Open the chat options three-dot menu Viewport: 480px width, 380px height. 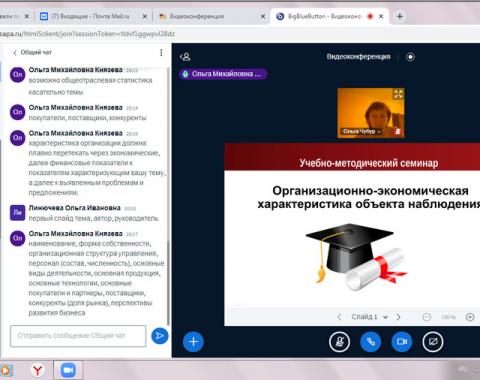(161, 53)
